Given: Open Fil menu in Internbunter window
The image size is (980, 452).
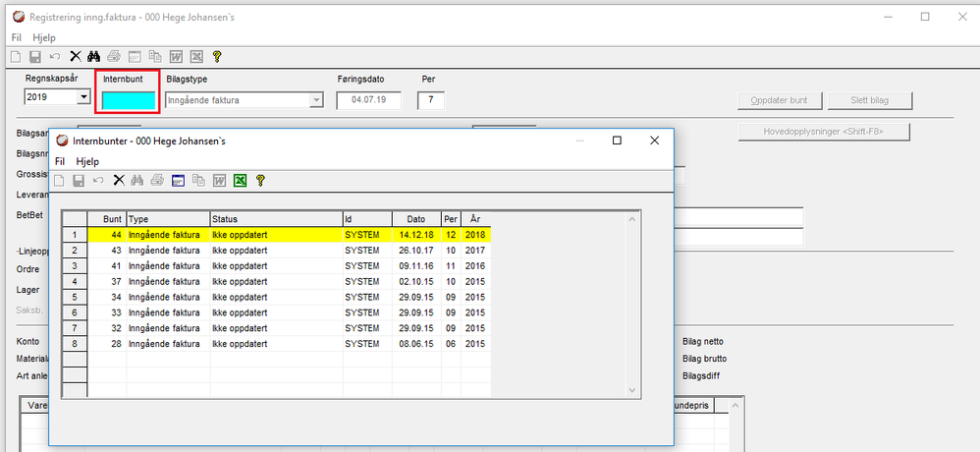Looking at the screenshot, I should [60, 161].
